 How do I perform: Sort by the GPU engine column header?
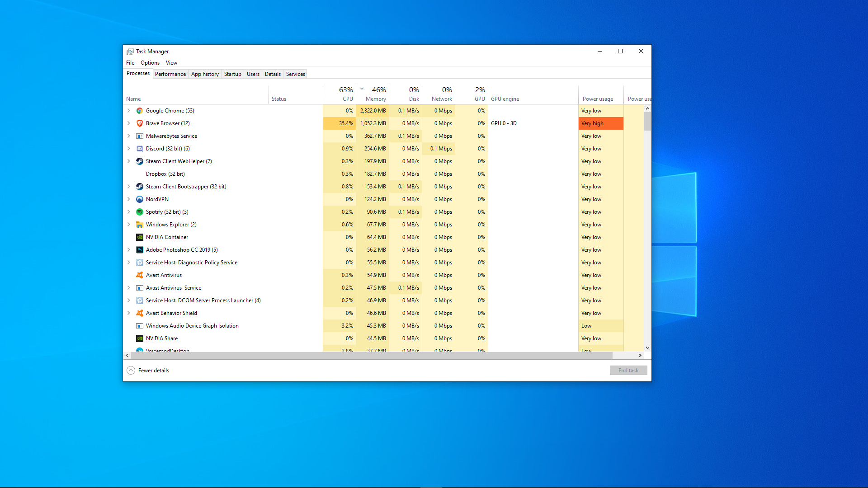pos(533,94)
